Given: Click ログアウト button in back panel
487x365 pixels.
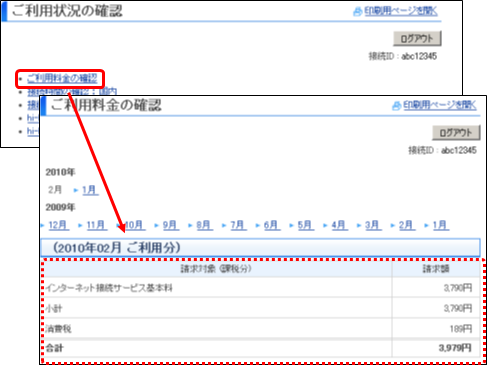Looking at the screenshot, I should (417, 38).
